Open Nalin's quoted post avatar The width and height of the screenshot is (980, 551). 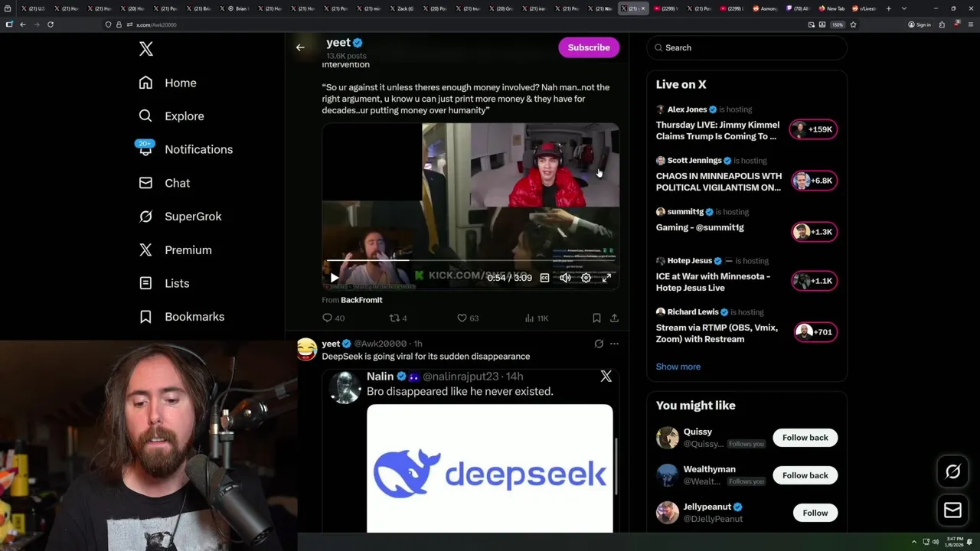(345, 387)
